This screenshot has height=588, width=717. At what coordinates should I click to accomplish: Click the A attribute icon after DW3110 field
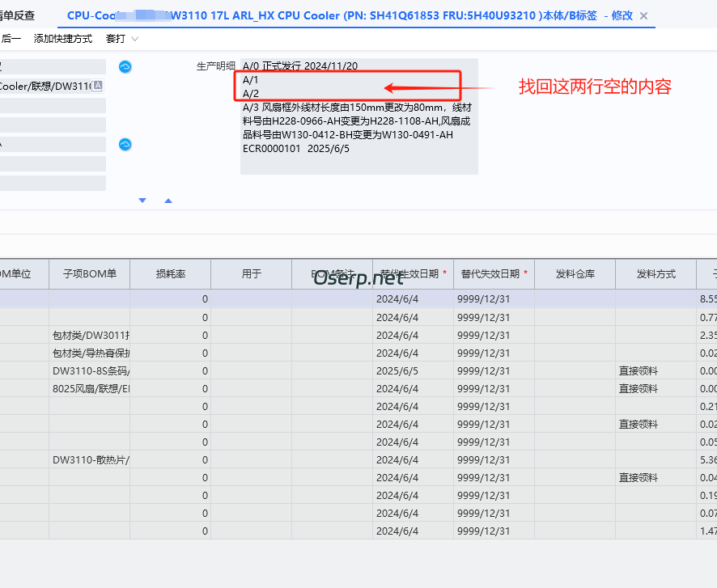point(97,85)
